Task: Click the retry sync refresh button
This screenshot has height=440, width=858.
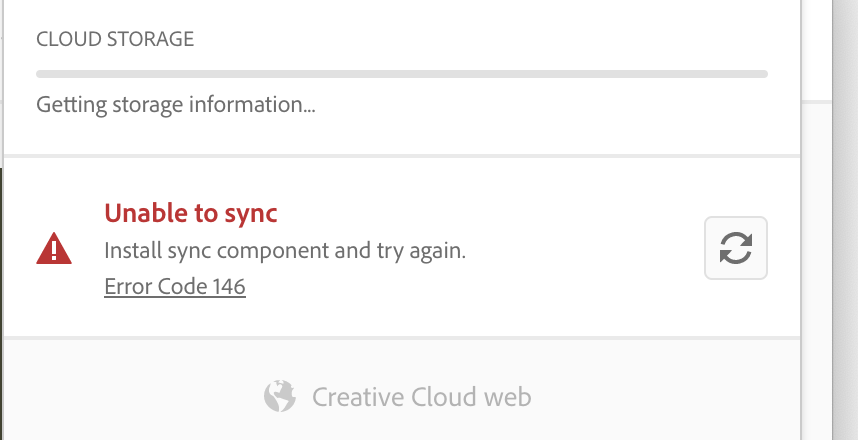Action: click(x=735, y=248)
